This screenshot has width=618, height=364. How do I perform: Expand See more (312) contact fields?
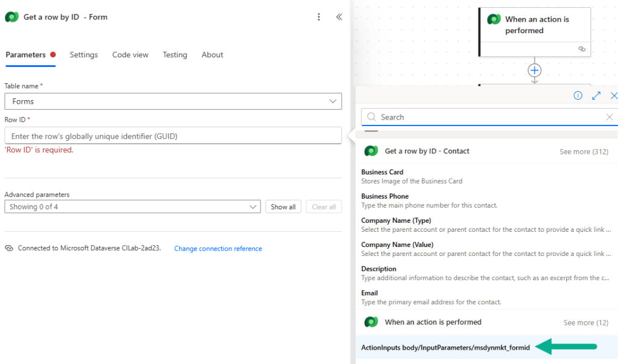[x=584, y=152]
